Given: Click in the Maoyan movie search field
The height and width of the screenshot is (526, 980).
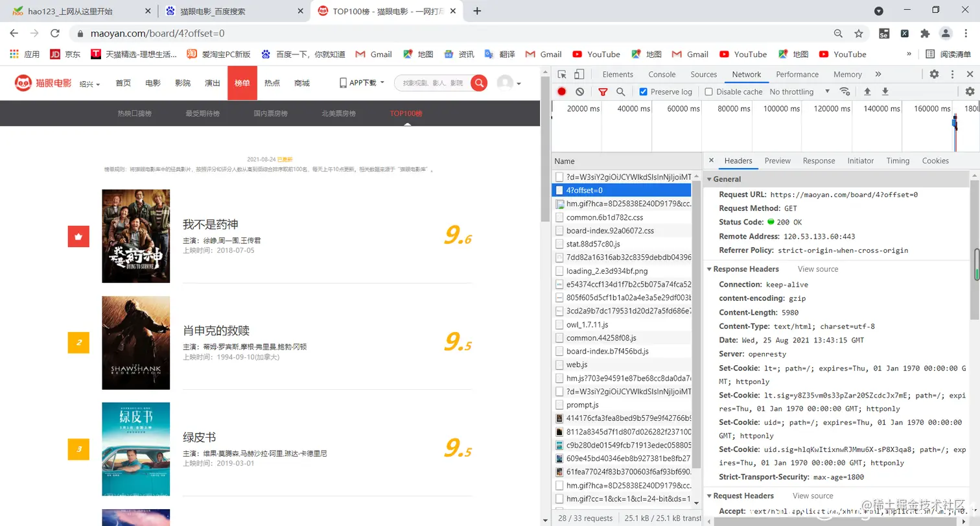Looking at the screenshot, I should pyautogui.click(x=432, y=82).
